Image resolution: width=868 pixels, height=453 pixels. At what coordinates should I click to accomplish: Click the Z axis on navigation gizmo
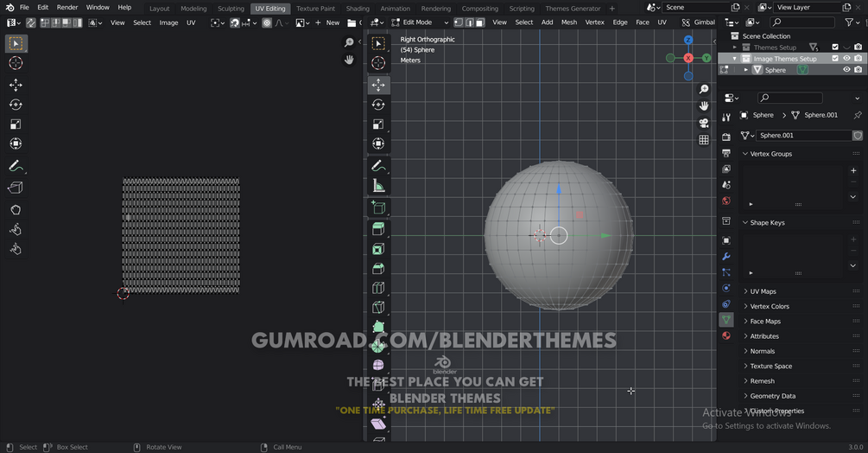688,40
